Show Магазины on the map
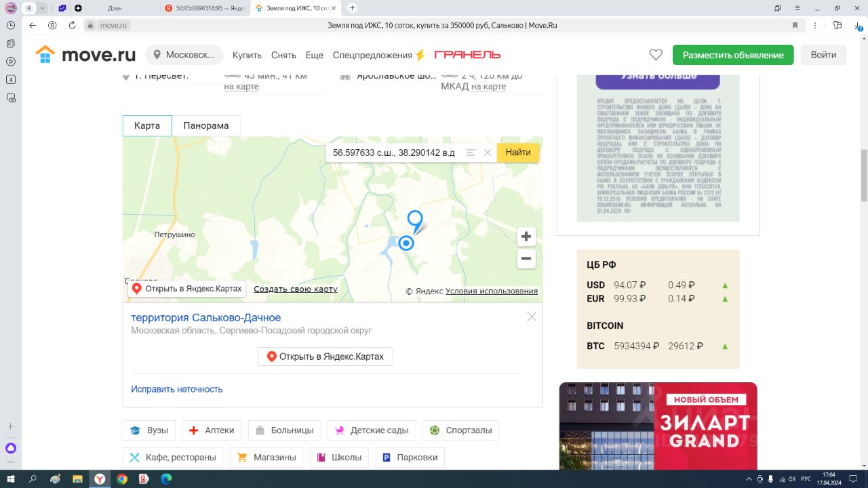Image resolution: width=868 pixels, height=488 pixels. pyautogui.click(x=267, y=457)
